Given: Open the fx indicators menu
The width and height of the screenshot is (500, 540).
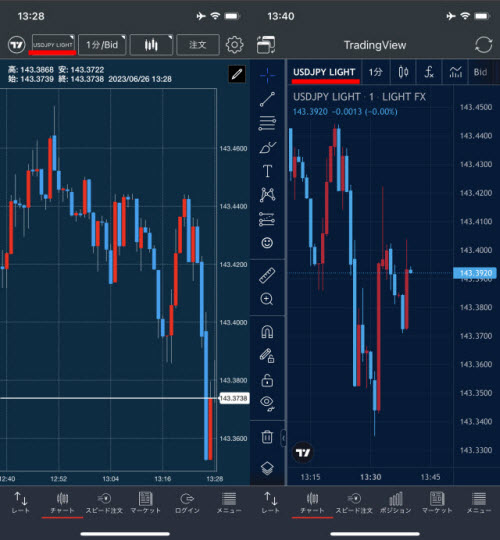Looking at the screenshot, I should pos(429,72).
